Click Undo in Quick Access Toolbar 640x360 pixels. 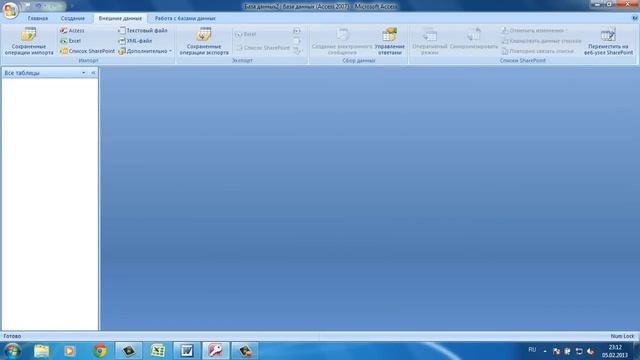pyautogui.click(x=38, y=6)
